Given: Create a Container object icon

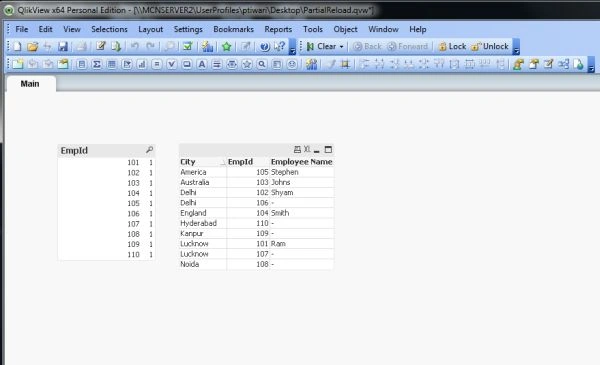Looking at the screenshot, I should pos(277,64).
